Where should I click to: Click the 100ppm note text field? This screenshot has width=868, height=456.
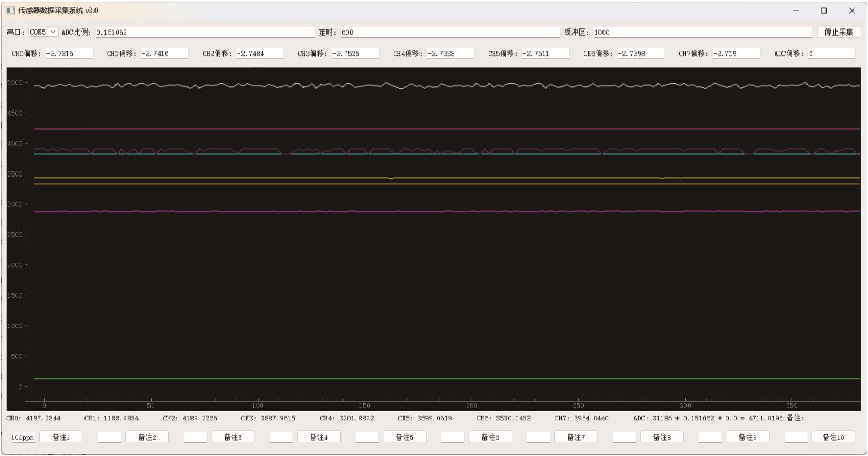23,437
